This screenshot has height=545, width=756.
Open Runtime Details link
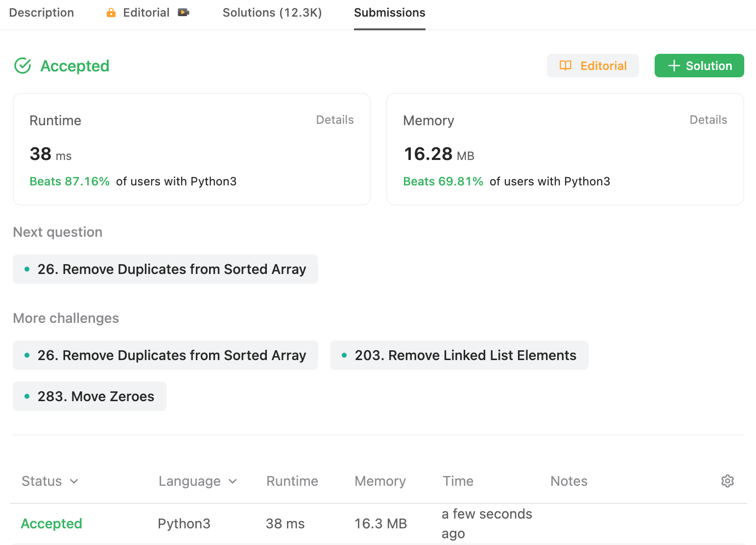(x=335, y=120)
